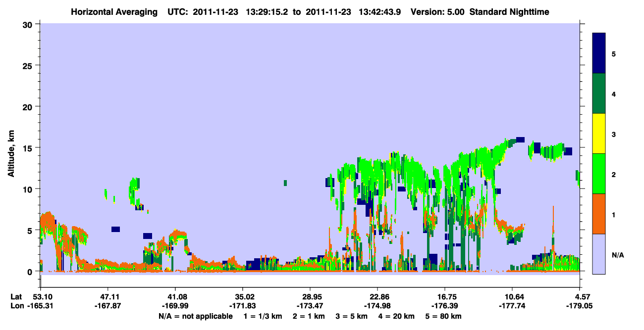Click the altitude tick label 5
Image resolution: width=644 pixels, height=330 pixels.
[x=31, y=230]
